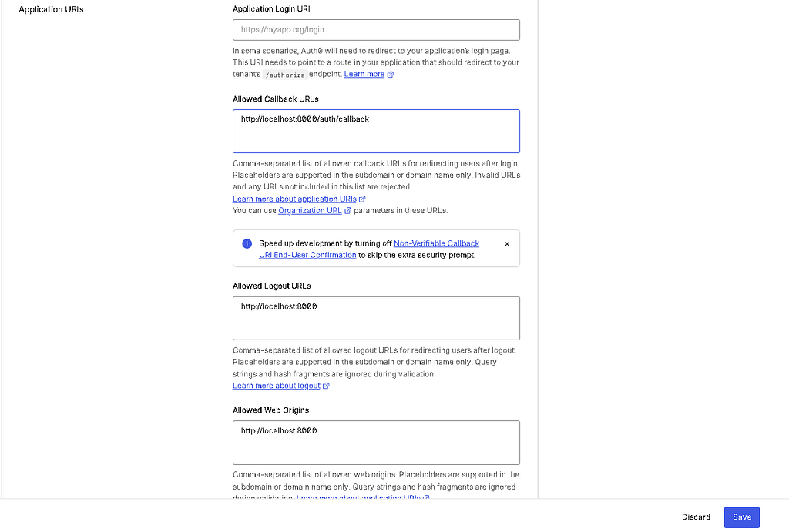Click external-link icon after callback URIs link
The height and width of the screenshot is (532, 789).
[x=362, y=199]
